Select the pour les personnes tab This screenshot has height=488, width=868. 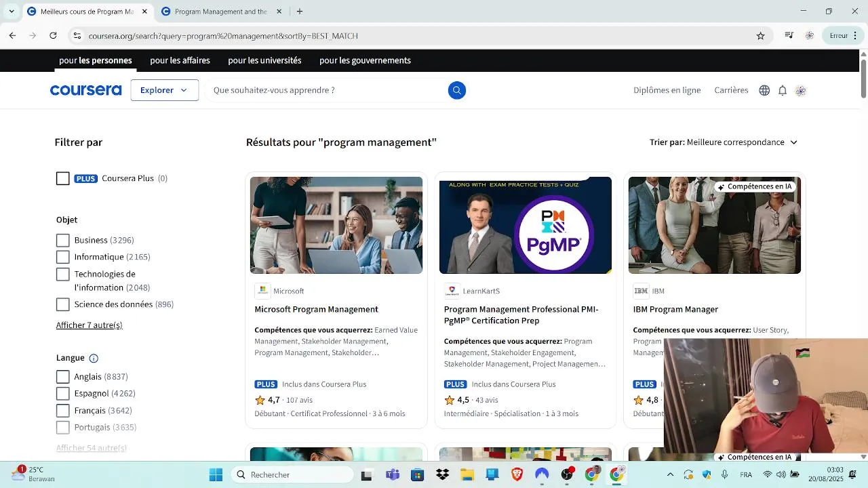[96, 60]
